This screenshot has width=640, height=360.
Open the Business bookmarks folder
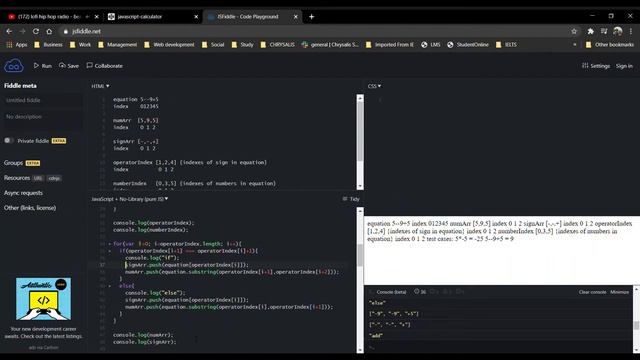[x=49, y=45]
